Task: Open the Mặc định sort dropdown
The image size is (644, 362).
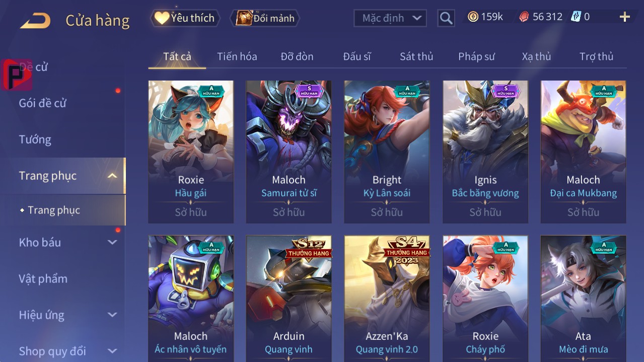Action: coord(390,18)
